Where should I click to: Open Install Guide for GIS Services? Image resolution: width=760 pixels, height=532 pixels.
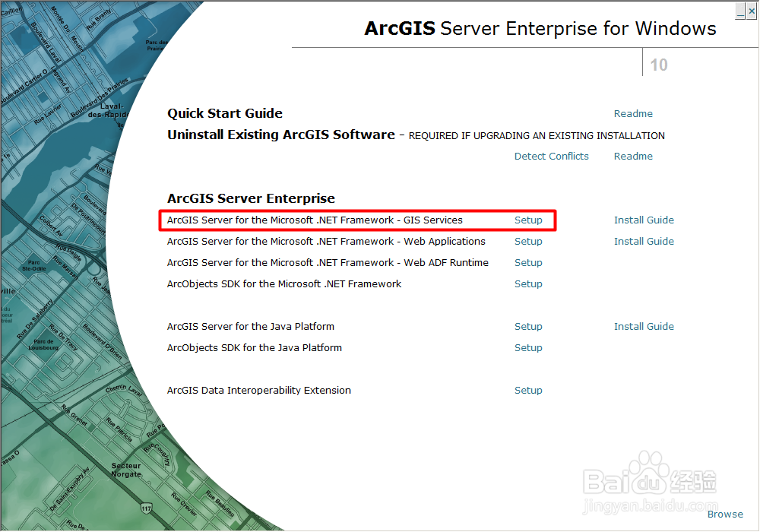pyautogui.click(x=644, y=220)
